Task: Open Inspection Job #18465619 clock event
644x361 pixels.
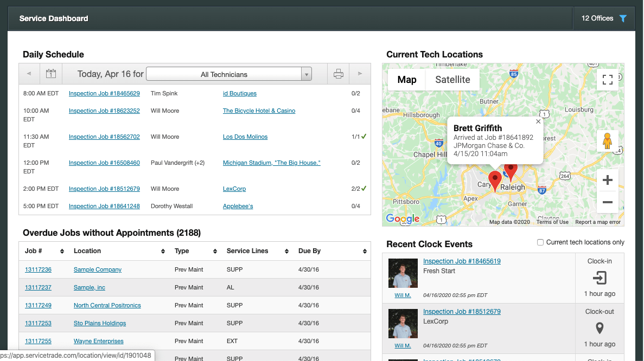Action: [x=462, y=261]
